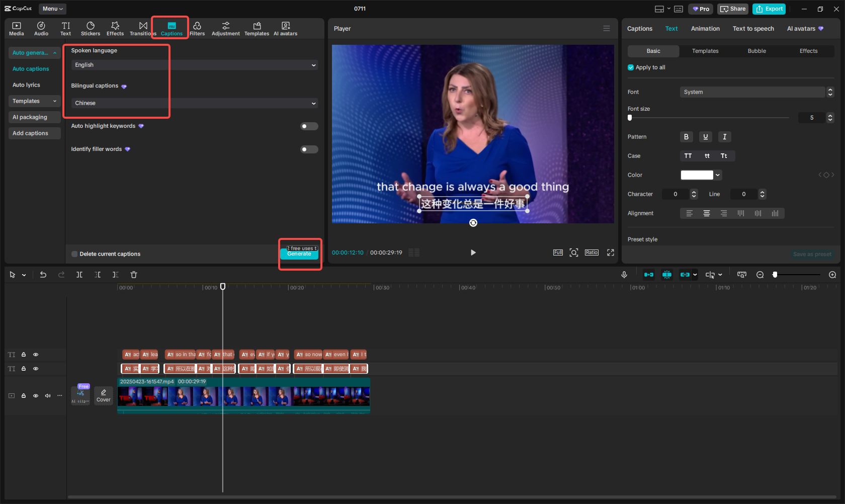Click the microphone record voiceover icon
The image size is (845, 504).
coord(624,275)
